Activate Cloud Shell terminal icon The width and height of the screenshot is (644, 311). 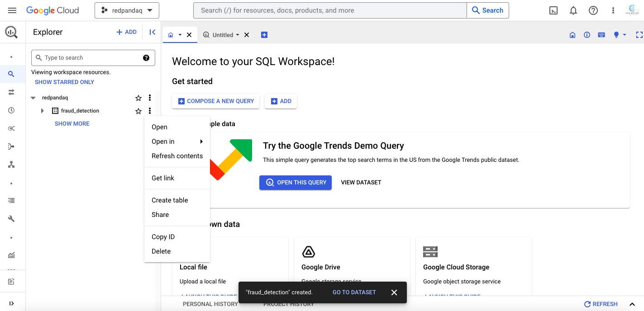553,10
